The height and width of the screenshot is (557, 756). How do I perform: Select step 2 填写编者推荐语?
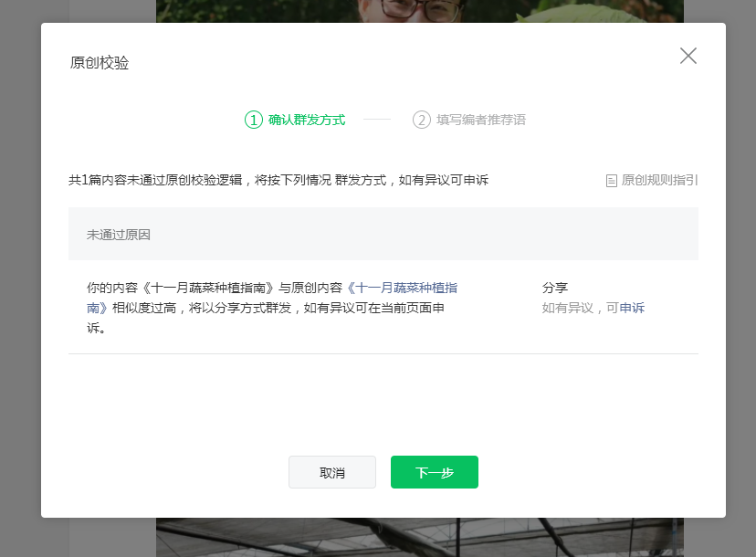point(469,120)
